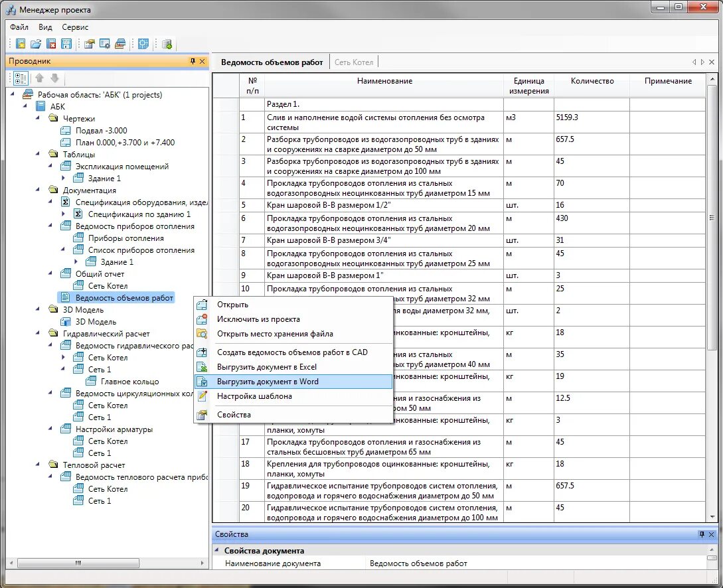This screenshot has height=588, width=723.
Task: Click the blue drawing grid toolbar icon
Action: (x=143, y=44)
